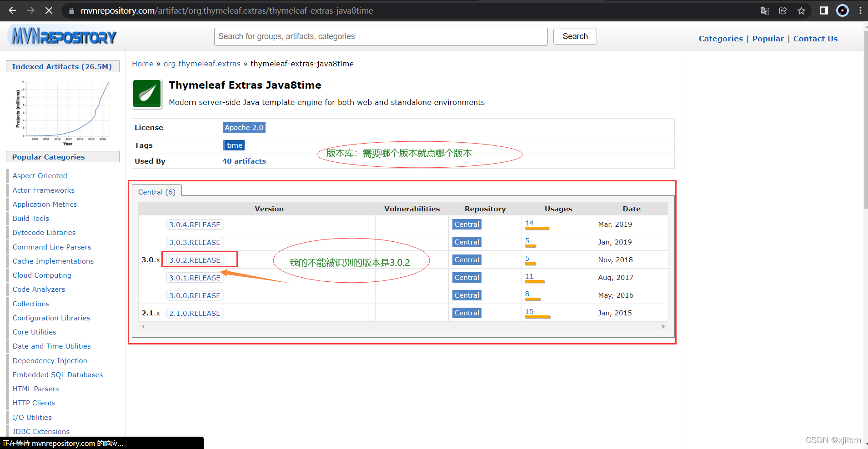Open Cache Implementations category
Screen dimensions: 868x449
pos(53,261)
